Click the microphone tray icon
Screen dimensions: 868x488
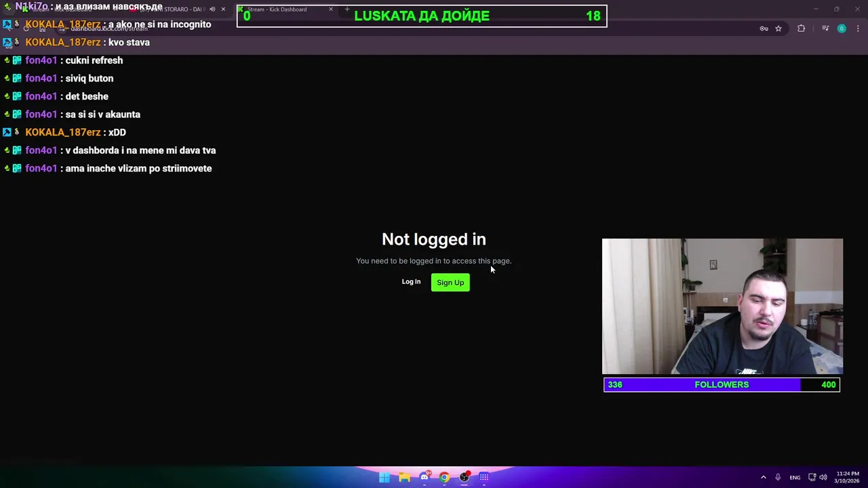point(778,477)
